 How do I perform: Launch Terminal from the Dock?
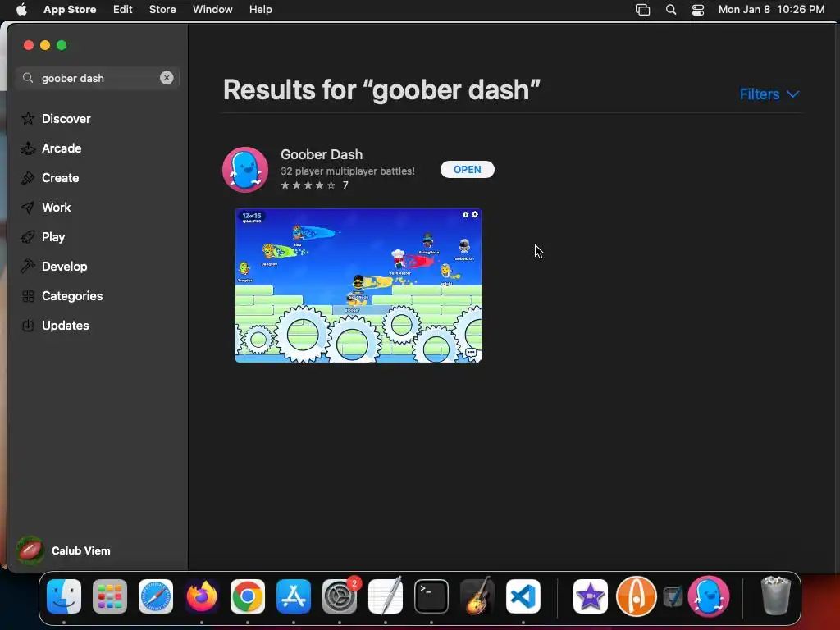pyautogui.click(x=431, y=596)
